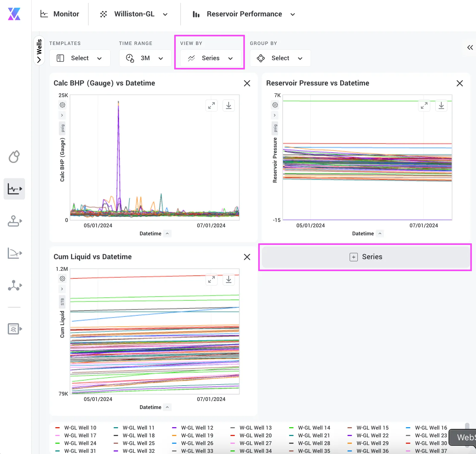Toggle W-GL Well 14 legend series
This screenshot has width=476, height=454.
pyautogui.click(x=310, y=427)
